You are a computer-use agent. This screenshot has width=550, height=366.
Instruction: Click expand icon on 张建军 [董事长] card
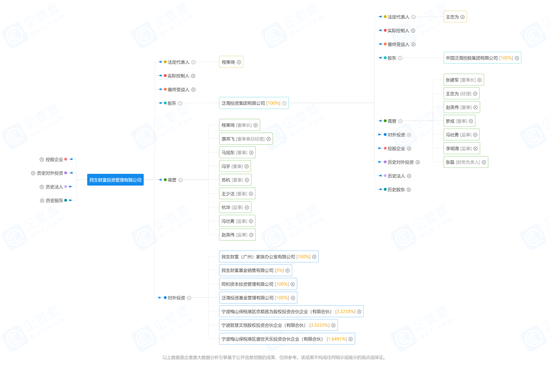click(x=479, y=80)
